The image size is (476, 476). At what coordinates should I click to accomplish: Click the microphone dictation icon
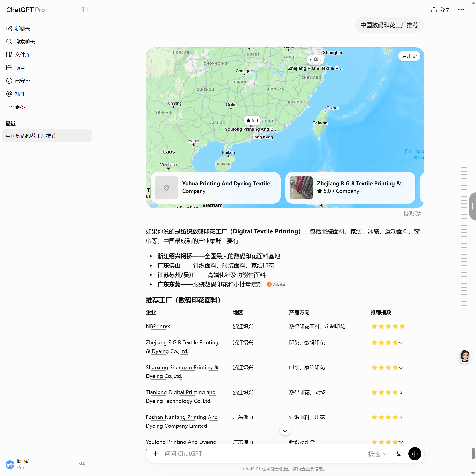399,454
